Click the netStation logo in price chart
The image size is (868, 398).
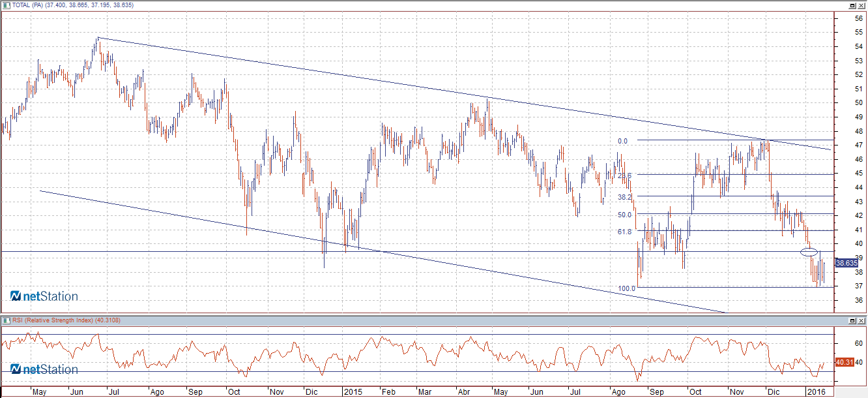tap(44, 296)
